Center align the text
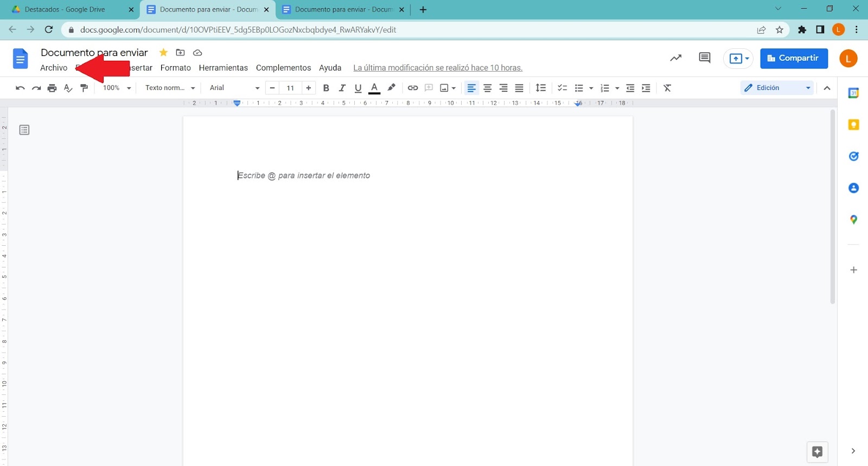 pos(488,88)
